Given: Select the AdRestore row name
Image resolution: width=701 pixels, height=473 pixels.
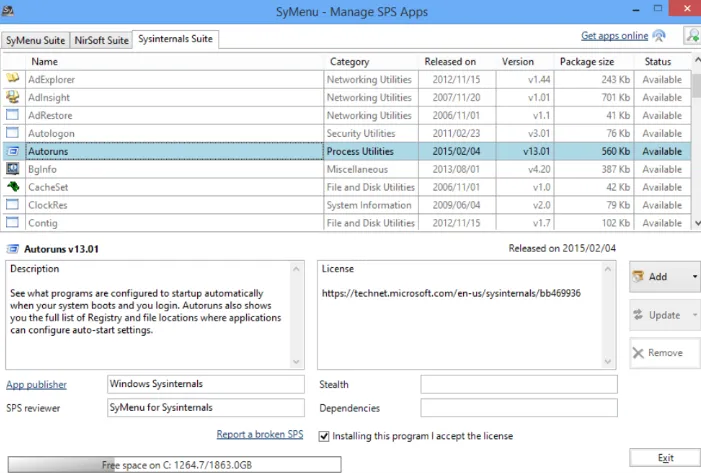Looking at the screenshot, I should pos(50,115).
